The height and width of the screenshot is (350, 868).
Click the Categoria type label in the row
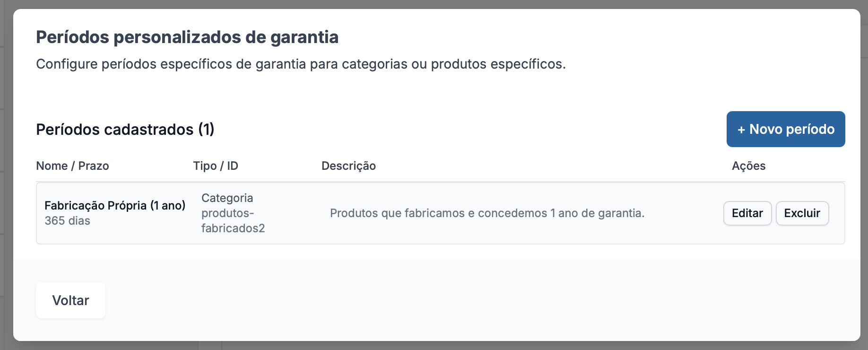pos(227,198)
